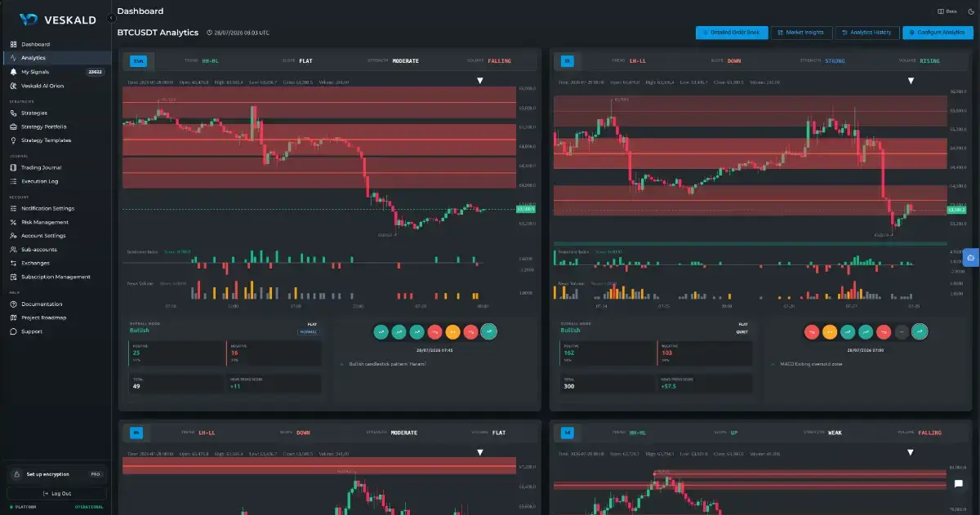Click the Exchanges swap icon

click(x=13, y=263)
